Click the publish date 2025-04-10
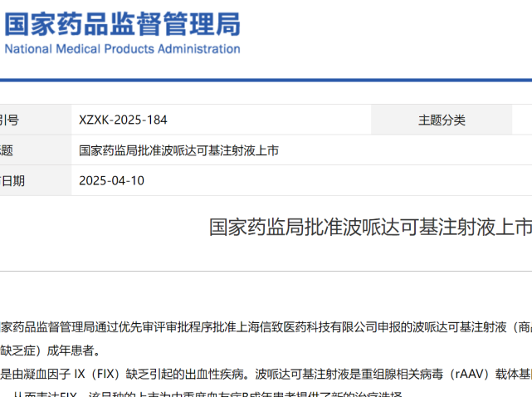The image size is (532, 397). pos(111,180)
